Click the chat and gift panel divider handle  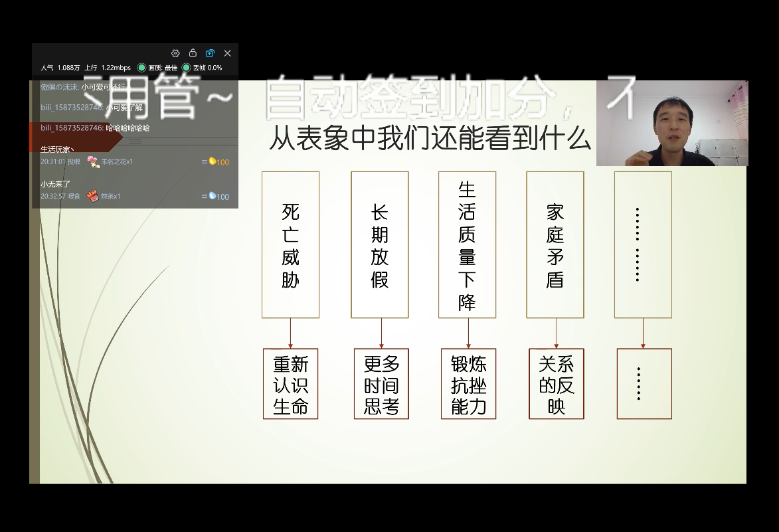coord(135,141)
